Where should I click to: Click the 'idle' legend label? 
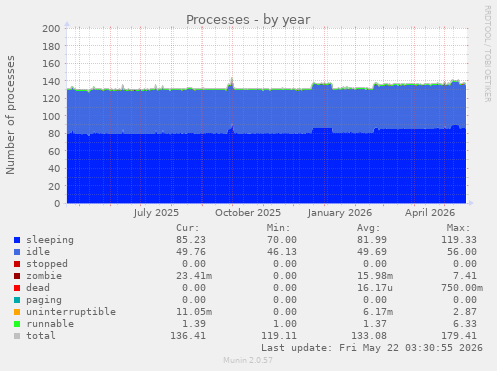coord(38,252)
